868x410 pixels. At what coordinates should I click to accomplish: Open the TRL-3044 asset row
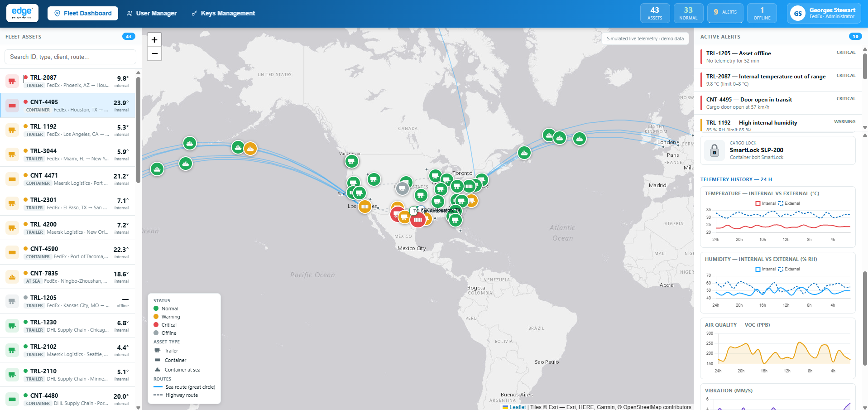click(x=68, y=154)
